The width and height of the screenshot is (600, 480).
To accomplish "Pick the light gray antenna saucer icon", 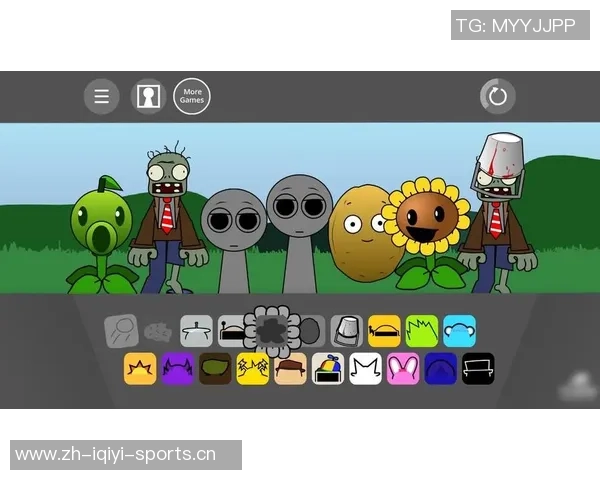I will coord(196,331).
